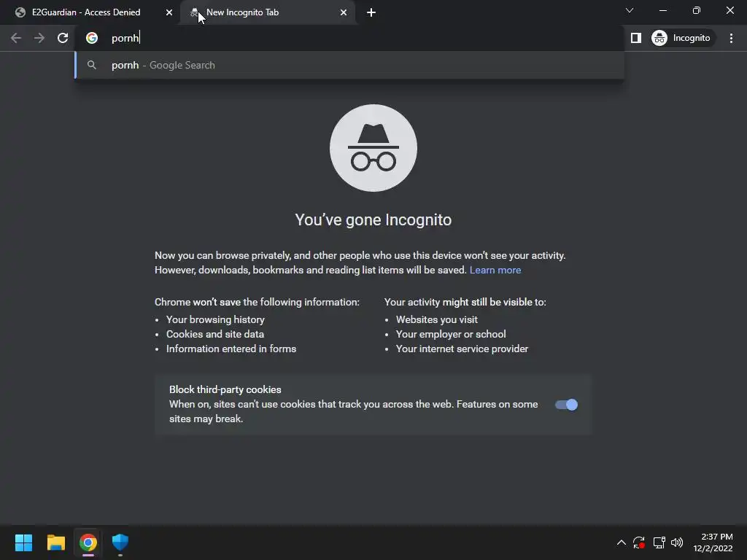Viewport: 747px width, 560px height.
Task: Click "Websites you visit" text
Action: click(436, 319)
